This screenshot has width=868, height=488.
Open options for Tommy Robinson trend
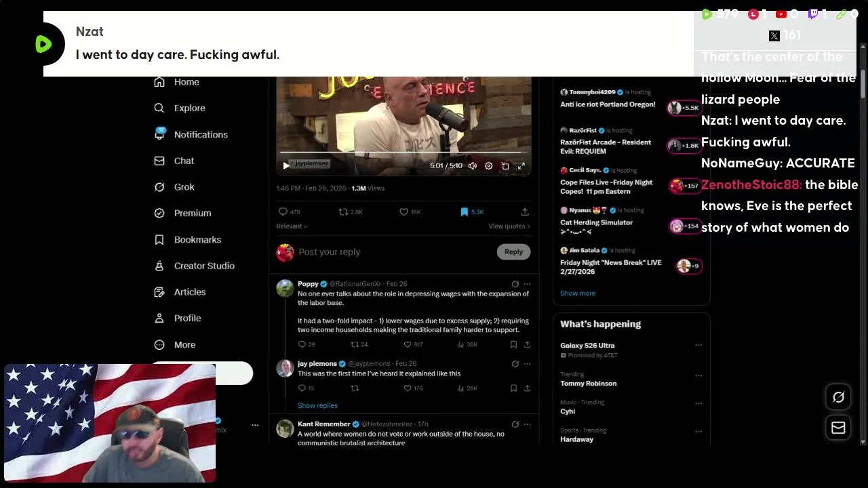coord(698,375)
